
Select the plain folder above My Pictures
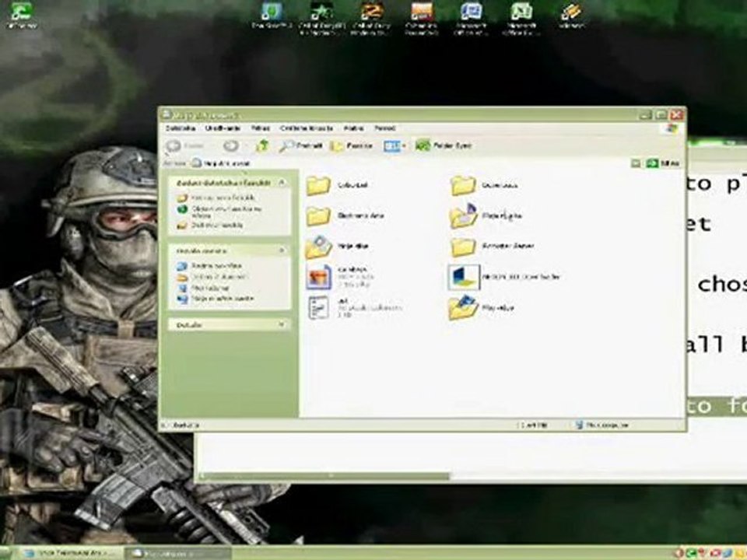(345, 215)
